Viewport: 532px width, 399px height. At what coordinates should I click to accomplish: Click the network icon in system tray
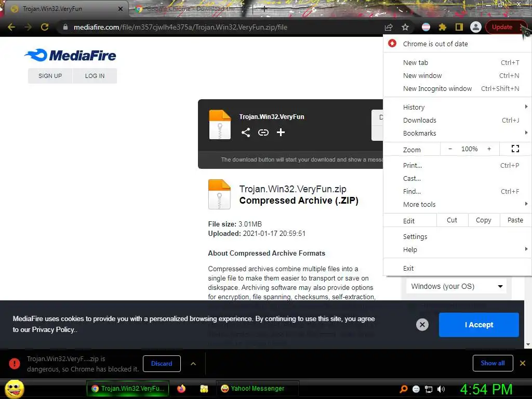coord(429,389)
